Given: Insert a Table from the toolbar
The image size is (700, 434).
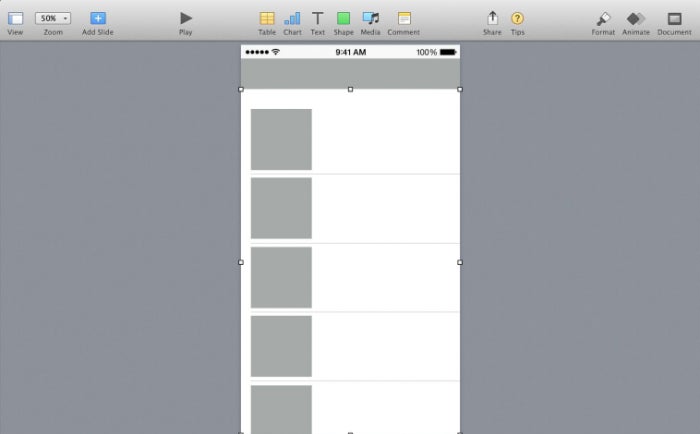Looking at the screenshot, I should click(267, 18).
